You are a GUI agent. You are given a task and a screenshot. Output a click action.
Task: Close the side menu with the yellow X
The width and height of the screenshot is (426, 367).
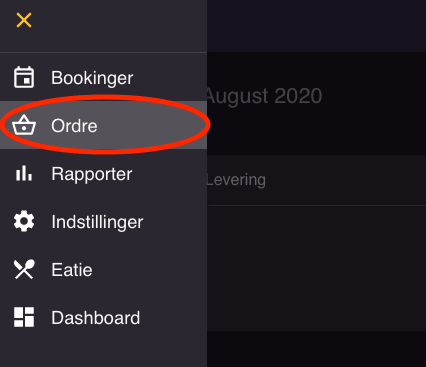tap(24, 20)
